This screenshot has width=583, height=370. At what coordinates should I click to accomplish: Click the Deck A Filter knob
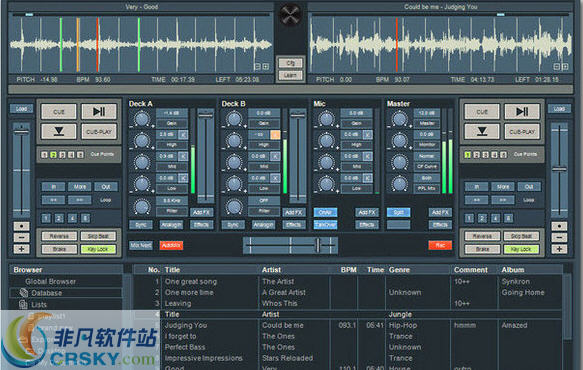point(142,207)
